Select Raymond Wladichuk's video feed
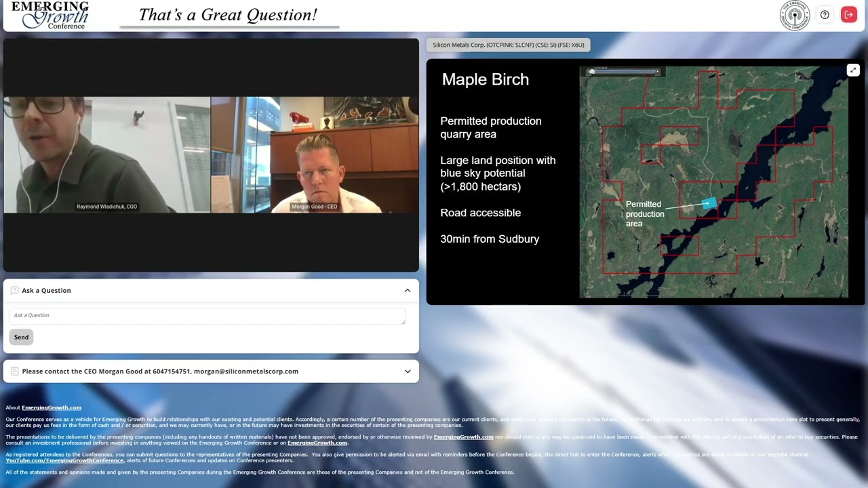This screenshot has width=868, height=488. point(107,155)
